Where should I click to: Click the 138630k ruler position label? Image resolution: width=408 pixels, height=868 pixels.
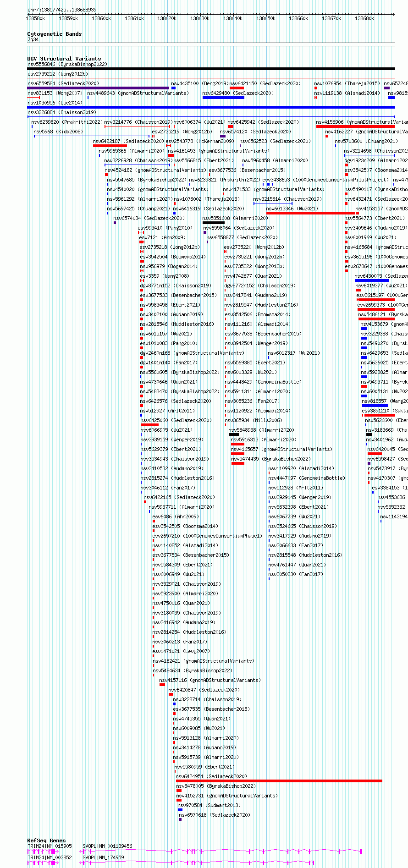(200, 18)
